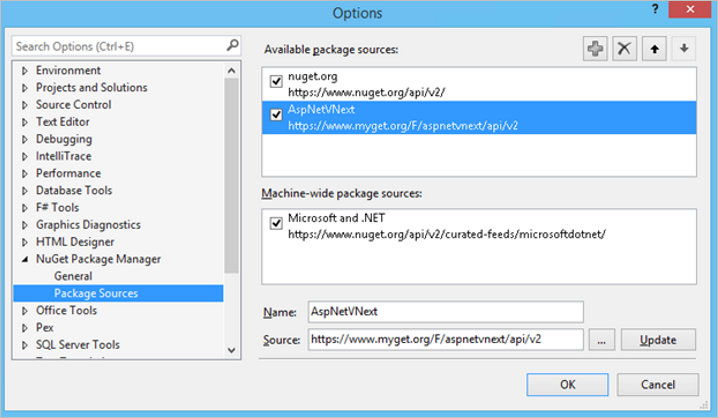Click into the Source URL field
Image resolution: width=718 pixels, height=418 pixels.
point(444,340)
